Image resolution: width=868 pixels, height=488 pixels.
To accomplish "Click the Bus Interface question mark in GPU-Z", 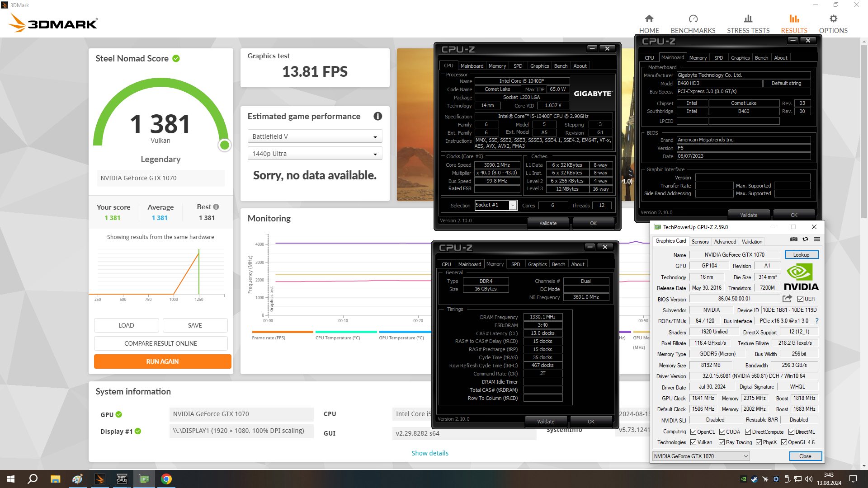I will (816, 321).
